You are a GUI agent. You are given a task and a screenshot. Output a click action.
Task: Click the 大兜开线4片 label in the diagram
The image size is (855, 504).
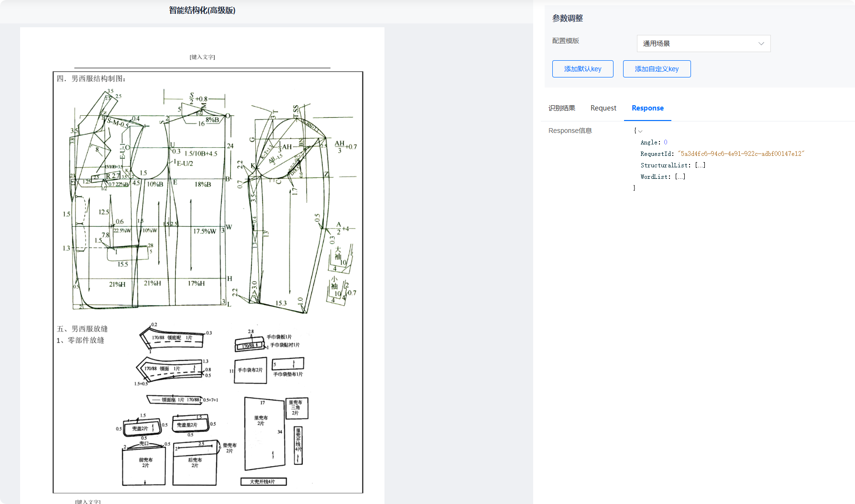[x=263, y=482]
